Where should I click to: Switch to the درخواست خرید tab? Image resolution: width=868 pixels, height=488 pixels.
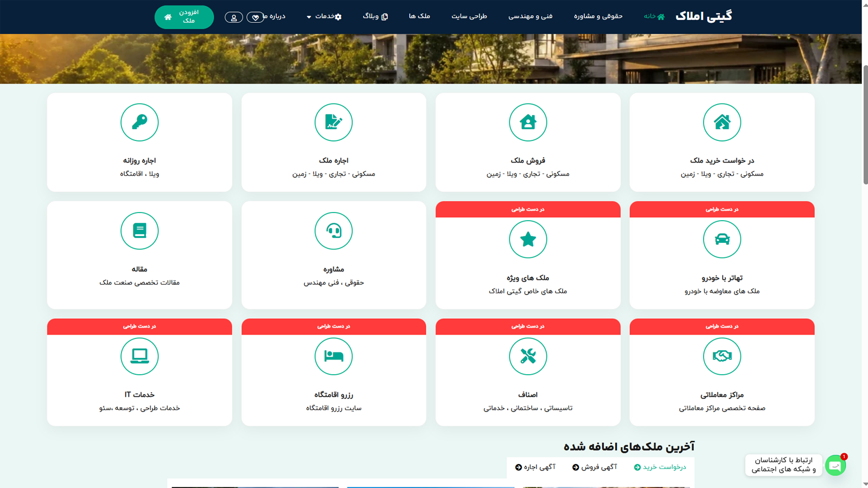[x=660, y=467]
